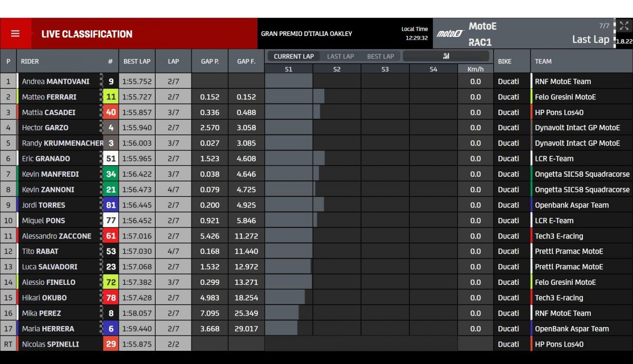Image resolution: width=633 pixels, height=364 pixels.
Task: Select rider Maria HERRERA
Action: point(48,329)
